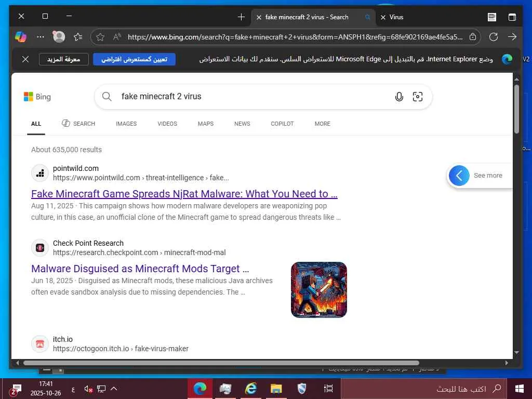The width and height of the screenshot is (532, 399).
Task: Click the shopping bag icon in the address bar
Action: (x=473, y=37)
